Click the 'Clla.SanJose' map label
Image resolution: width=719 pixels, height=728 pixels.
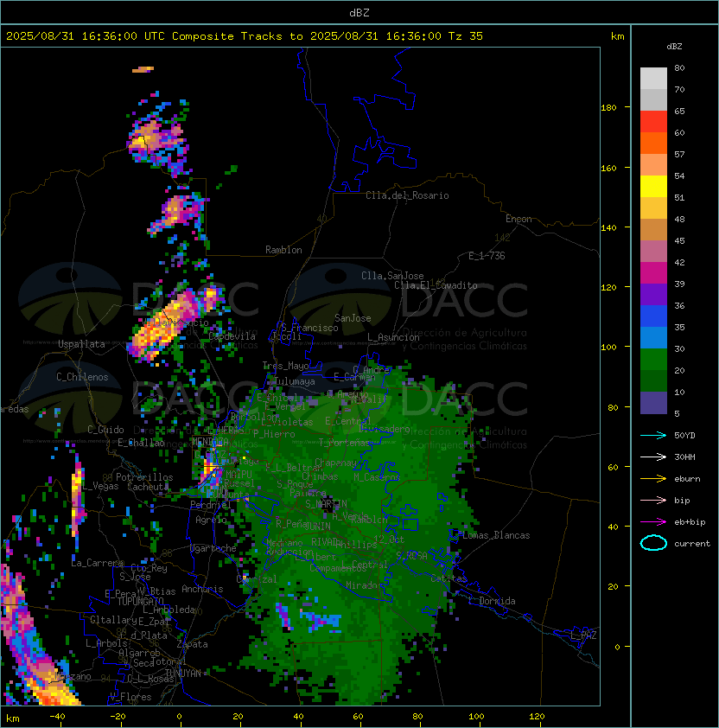(x=392, y=276)
